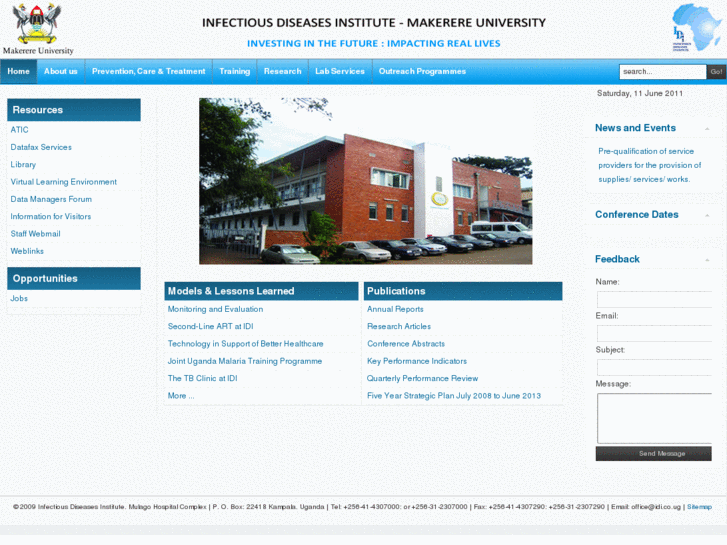Click the Investing in the Future tagline
Viewport: 727px width, 545px height.
tap(374, 44)
